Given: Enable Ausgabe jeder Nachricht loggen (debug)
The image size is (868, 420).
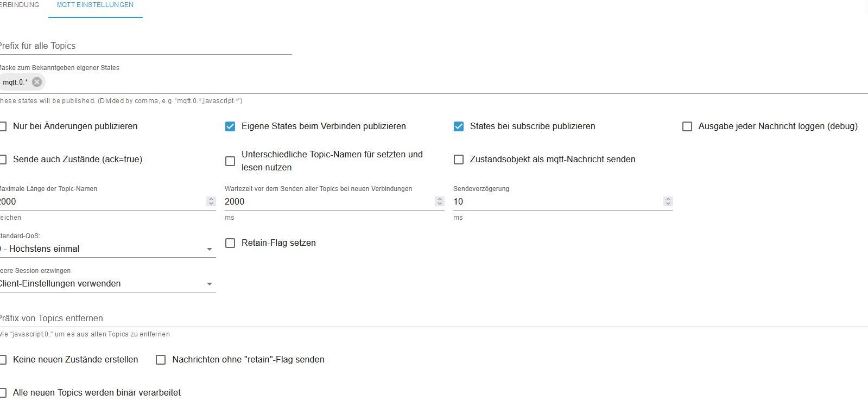Looking at the screenshot, I should 687,126.
